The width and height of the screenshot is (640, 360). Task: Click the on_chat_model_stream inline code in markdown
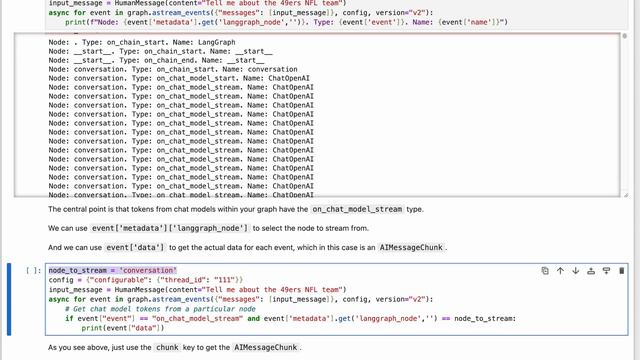pos(357,209)
